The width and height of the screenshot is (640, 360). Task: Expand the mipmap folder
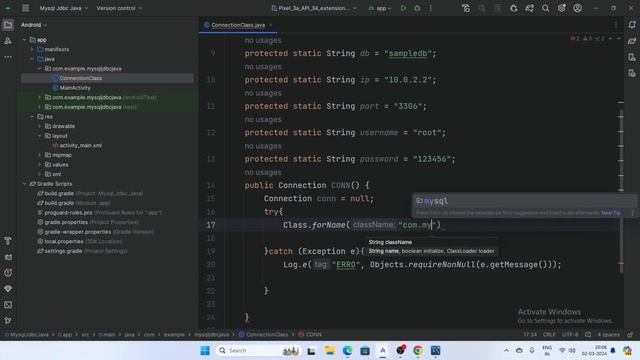(x=40, y=155)
